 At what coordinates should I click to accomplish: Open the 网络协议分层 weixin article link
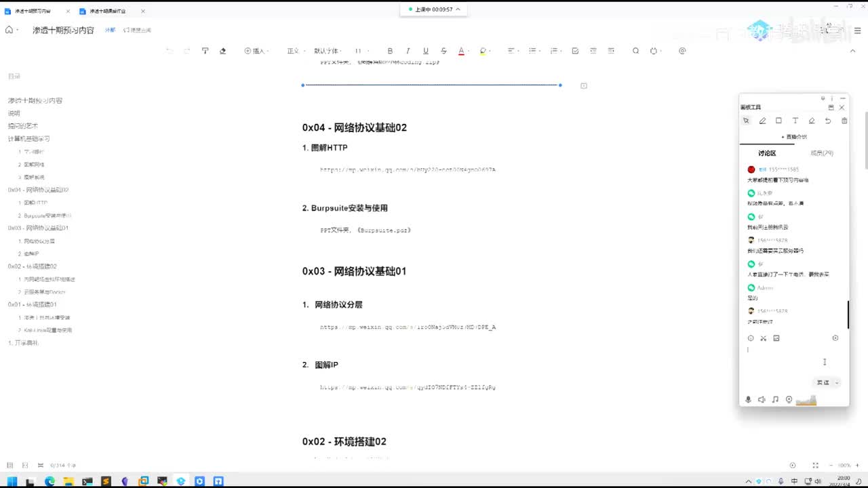[x=408, y=327]
